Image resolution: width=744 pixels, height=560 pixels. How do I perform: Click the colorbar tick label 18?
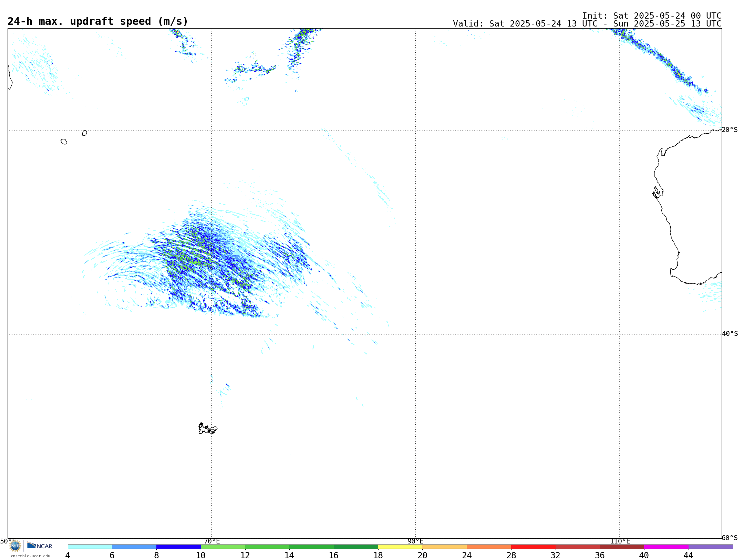pos(378,556)
